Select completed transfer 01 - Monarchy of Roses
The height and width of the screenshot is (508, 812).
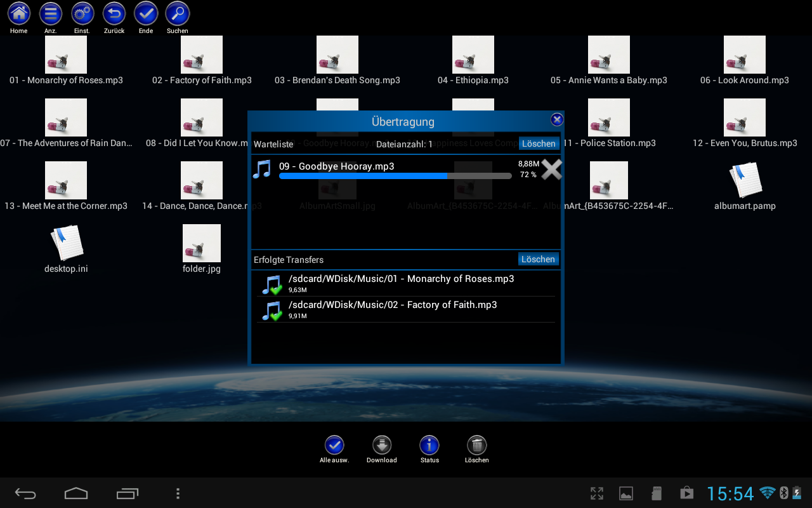406,284
